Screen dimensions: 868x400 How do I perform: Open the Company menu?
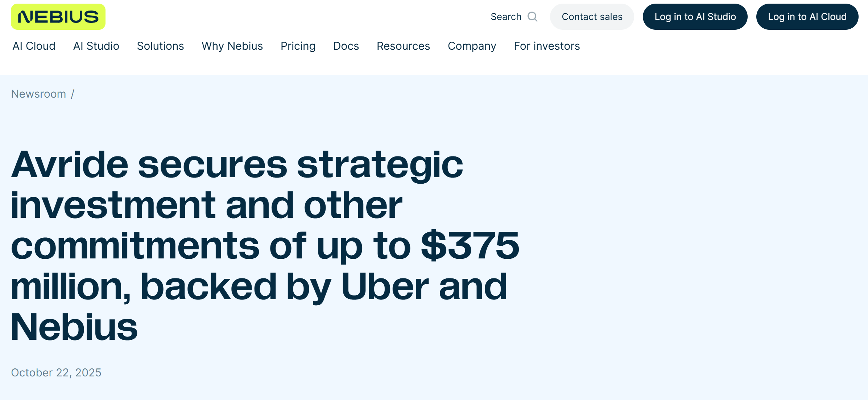click(x=472, y=46)
